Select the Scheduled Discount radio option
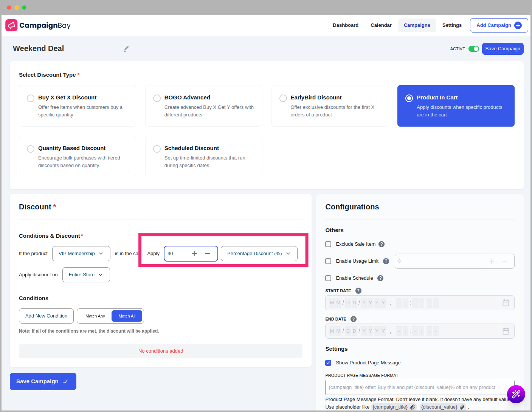 157,149
